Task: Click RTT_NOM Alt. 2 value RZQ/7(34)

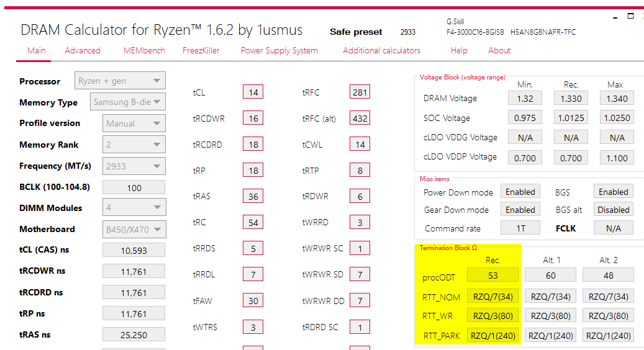Action: [x=608, y=296]
